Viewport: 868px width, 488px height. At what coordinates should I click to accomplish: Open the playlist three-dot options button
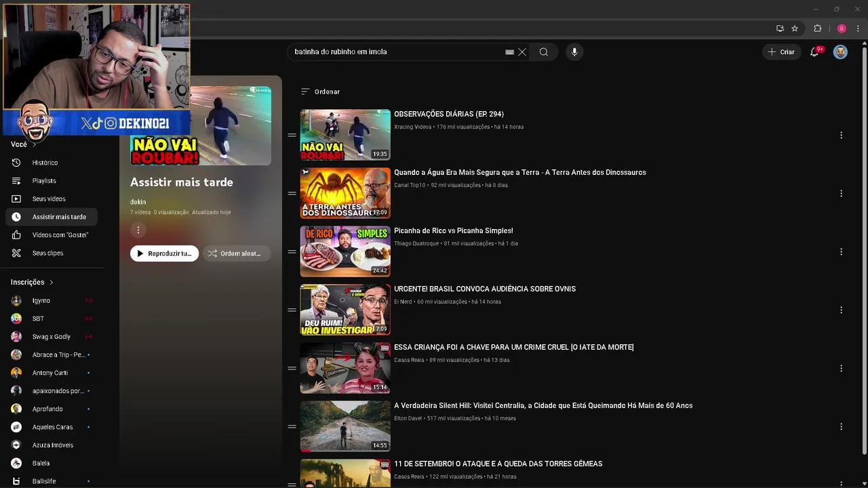point(138,230)
